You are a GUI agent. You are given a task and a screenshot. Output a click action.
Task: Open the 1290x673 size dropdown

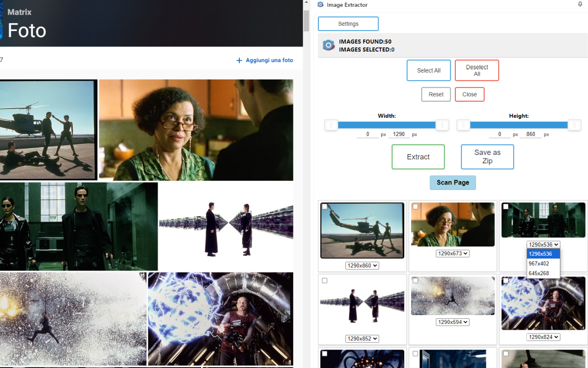click(452, 253)
